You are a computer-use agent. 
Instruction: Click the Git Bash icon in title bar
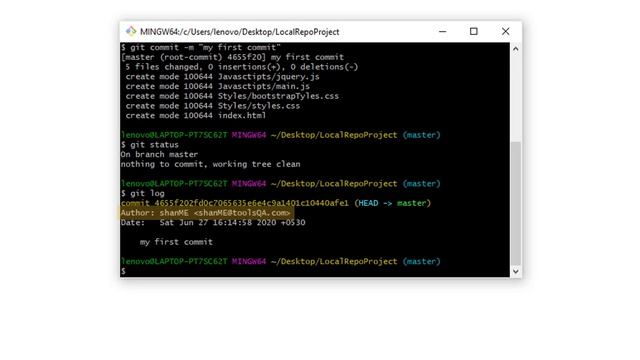(131, 31)
